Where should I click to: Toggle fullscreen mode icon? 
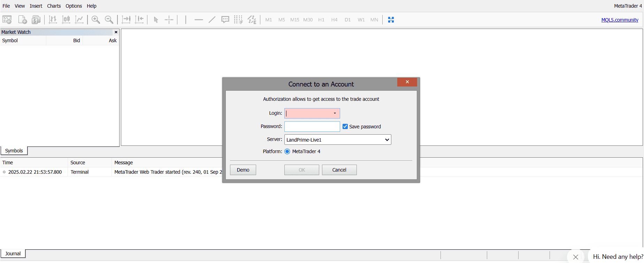click(x=391, y=20)
